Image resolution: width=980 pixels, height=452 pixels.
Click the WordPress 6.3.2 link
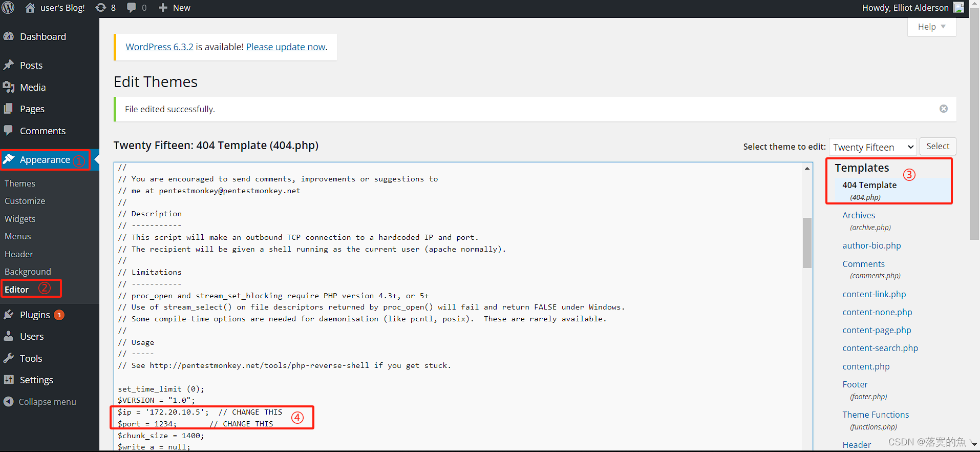[x=159, y=47]
